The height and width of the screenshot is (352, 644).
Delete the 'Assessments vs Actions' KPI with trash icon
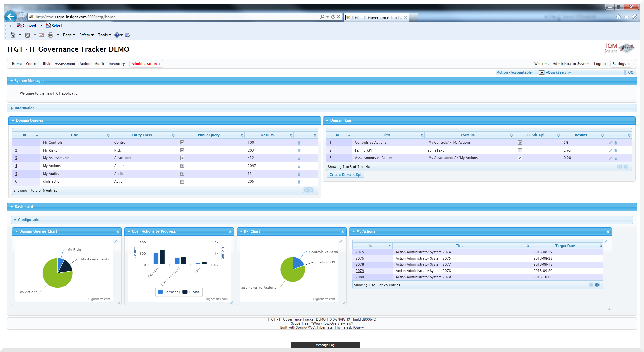click(616, 158)
